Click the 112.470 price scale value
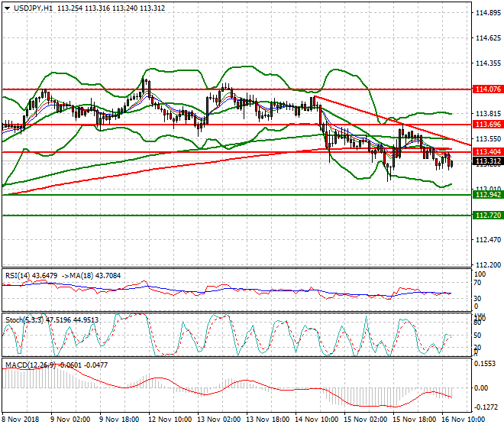 click(488, 240)
